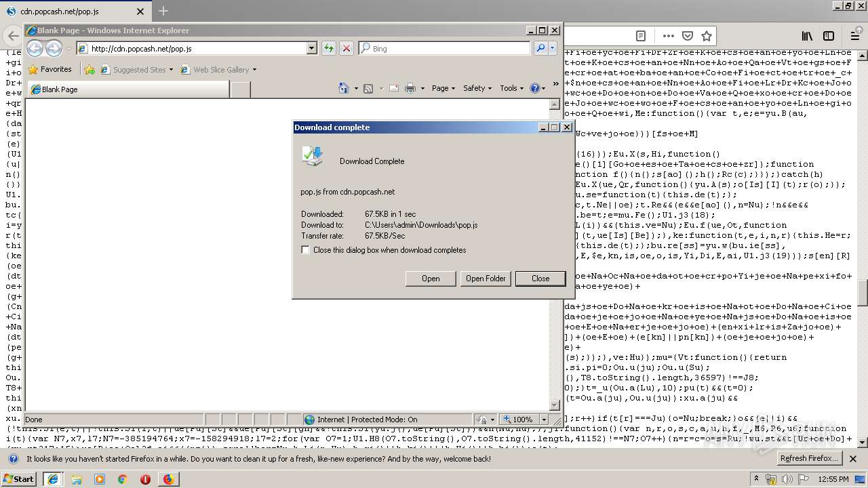Image resolution: width=868 pixels, height=488 pixels.
Task: Toggle Firefox sidebar icon
Action: pyautogui.click(x=829, y=36)
